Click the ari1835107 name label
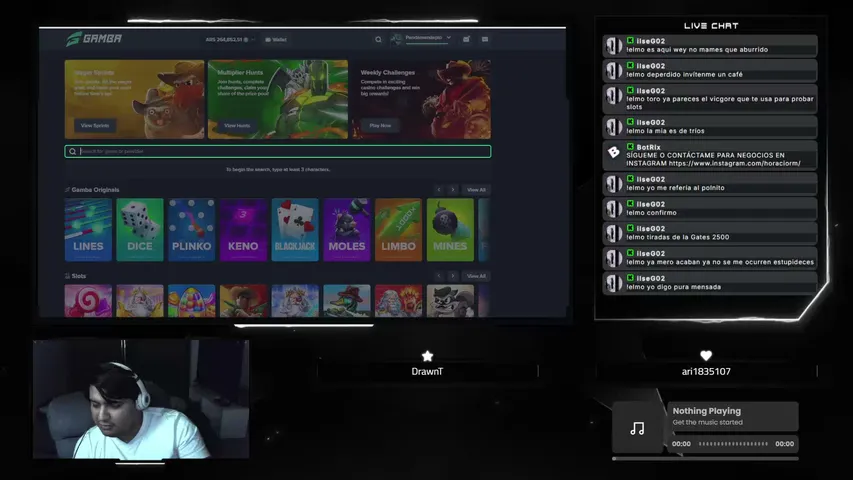853x480 pixels. [706, 372]
